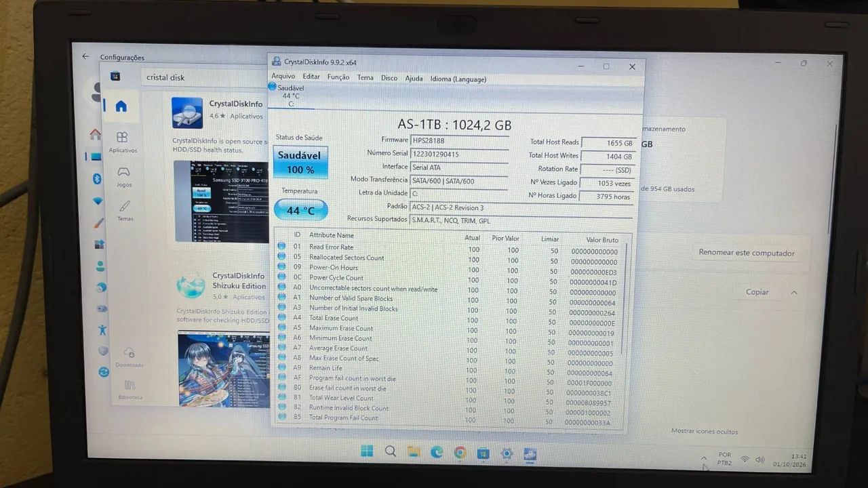Open the Start menu on the taskbar
868x488 pixels.
click(367, 451)
